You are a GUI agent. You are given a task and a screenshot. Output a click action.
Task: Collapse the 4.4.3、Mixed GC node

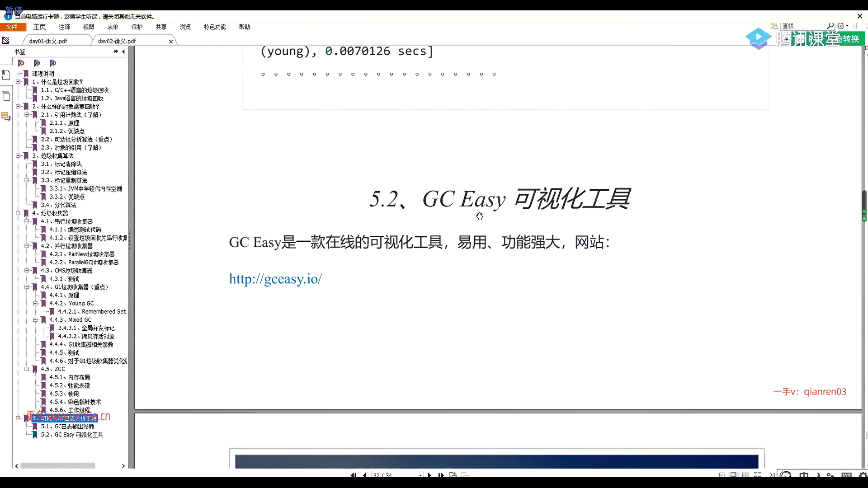point(35,320)
